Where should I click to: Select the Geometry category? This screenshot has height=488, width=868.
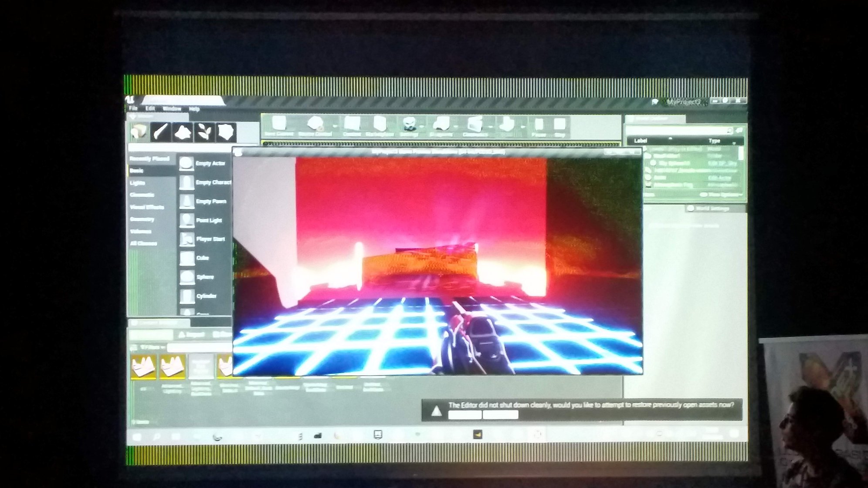point(142,219)
